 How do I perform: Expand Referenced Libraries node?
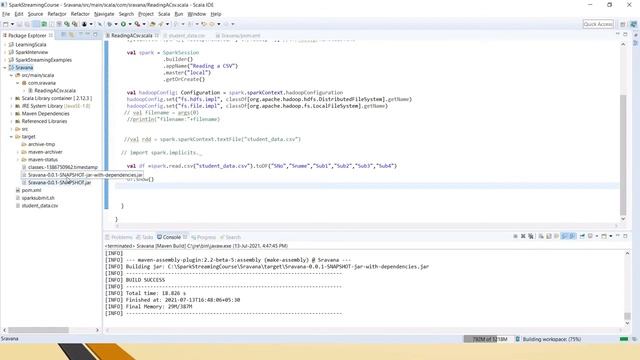pos(11,122)
